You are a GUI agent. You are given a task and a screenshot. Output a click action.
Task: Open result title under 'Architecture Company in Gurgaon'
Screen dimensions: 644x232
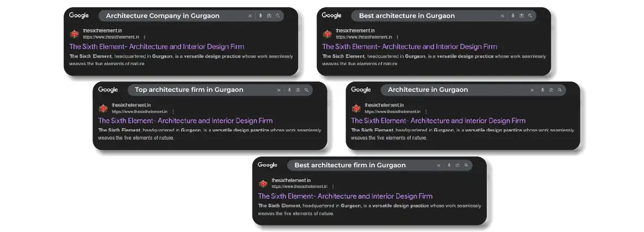pos(157,46)
